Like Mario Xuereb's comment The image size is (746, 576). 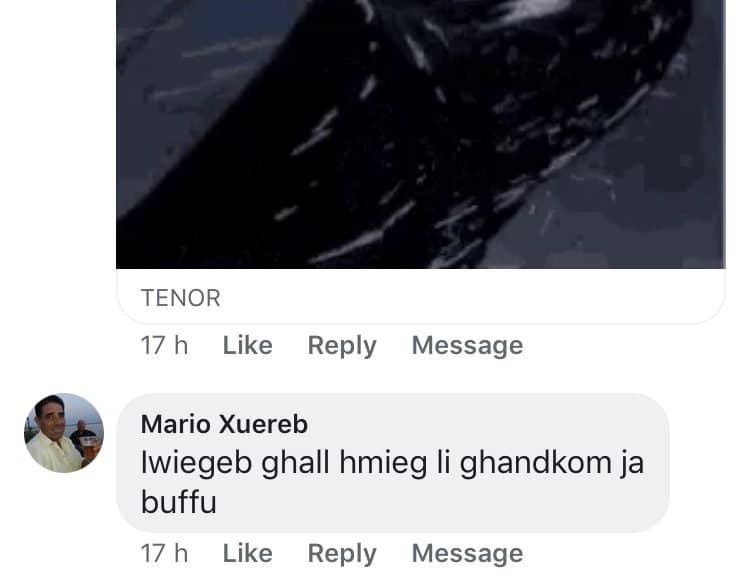(247, 553)
